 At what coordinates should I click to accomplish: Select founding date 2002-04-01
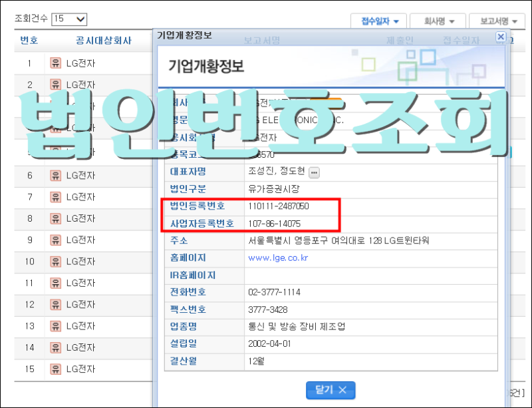click(270, 344)
